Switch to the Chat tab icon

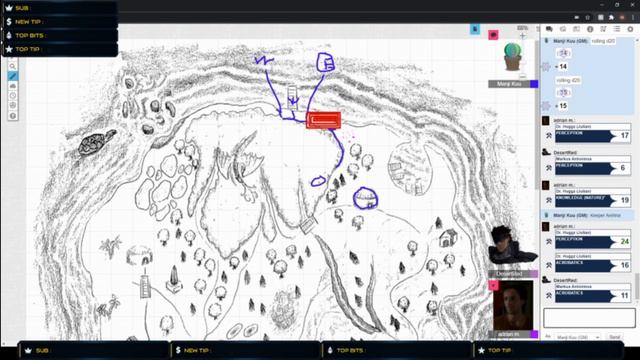click(549, 29)
